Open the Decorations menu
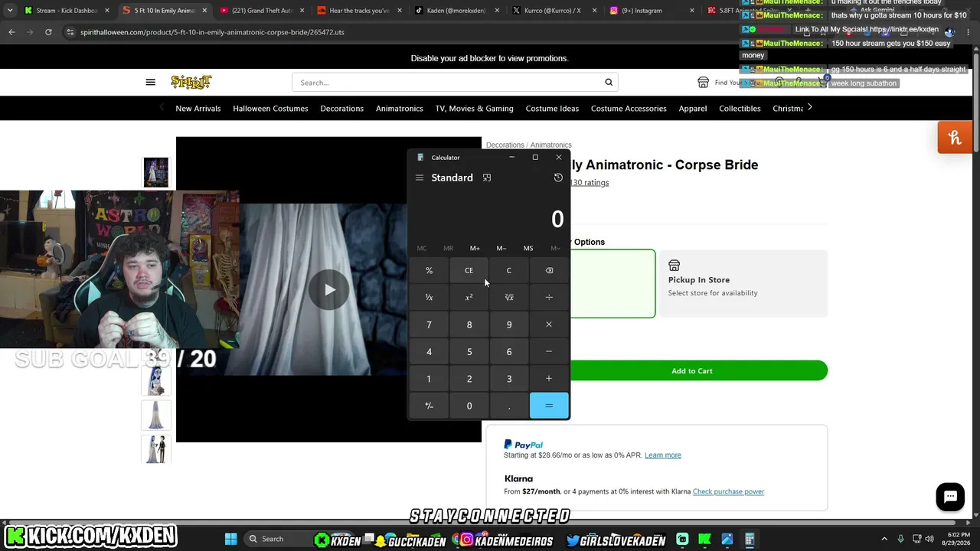The width and height of the screenshot is (980, 551). click(341, 108)
